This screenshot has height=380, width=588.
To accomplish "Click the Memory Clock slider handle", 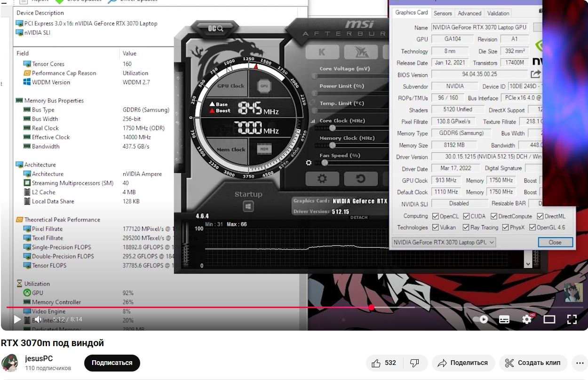I will (333, 145).
